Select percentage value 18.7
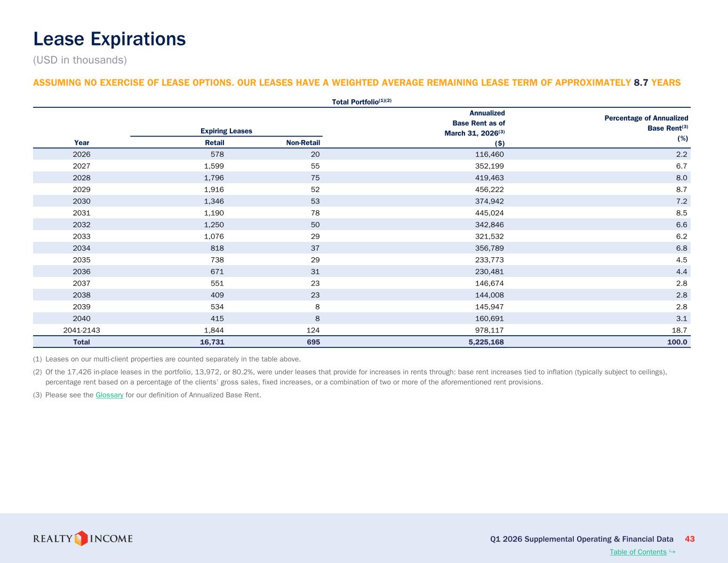728x563 pixels. (x=679, y=330)
